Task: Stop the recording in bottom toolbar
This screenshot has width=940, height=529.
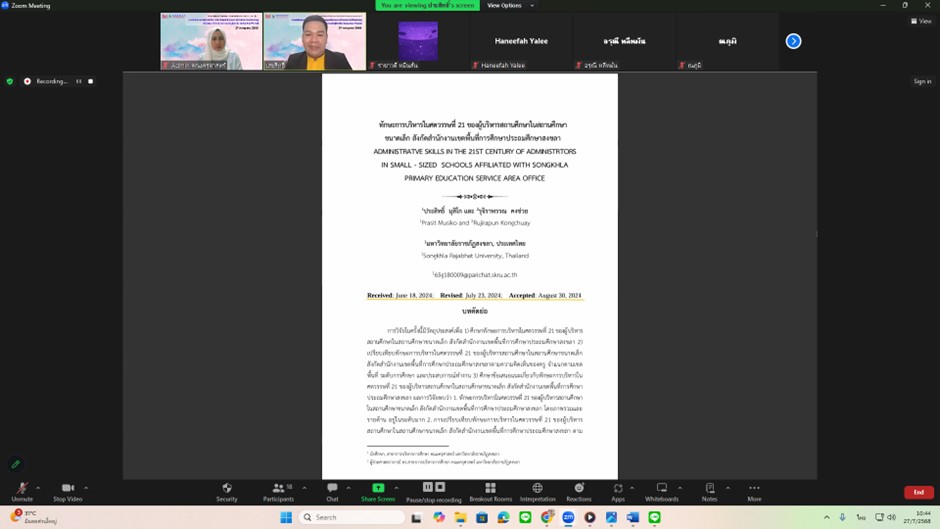Action: pyautogui.click(x=440, y=487)
